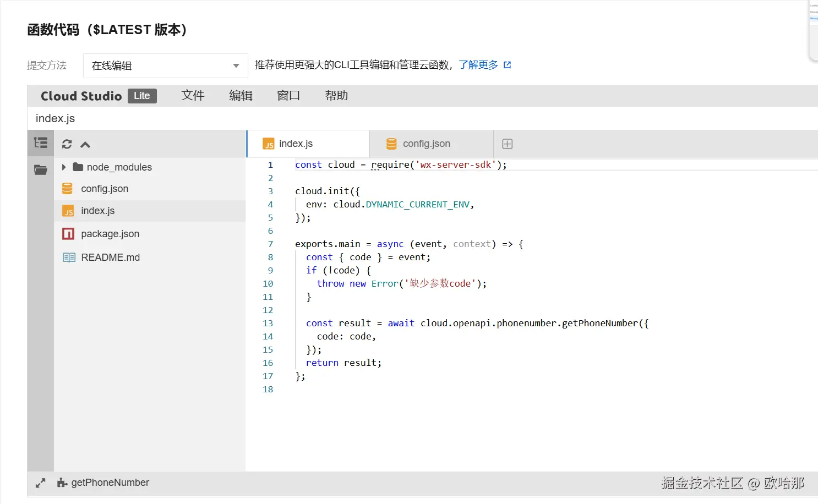Viewport: 818px width, 504px height.
Task: Open the 帮助 menu
Action: (336, 96)
